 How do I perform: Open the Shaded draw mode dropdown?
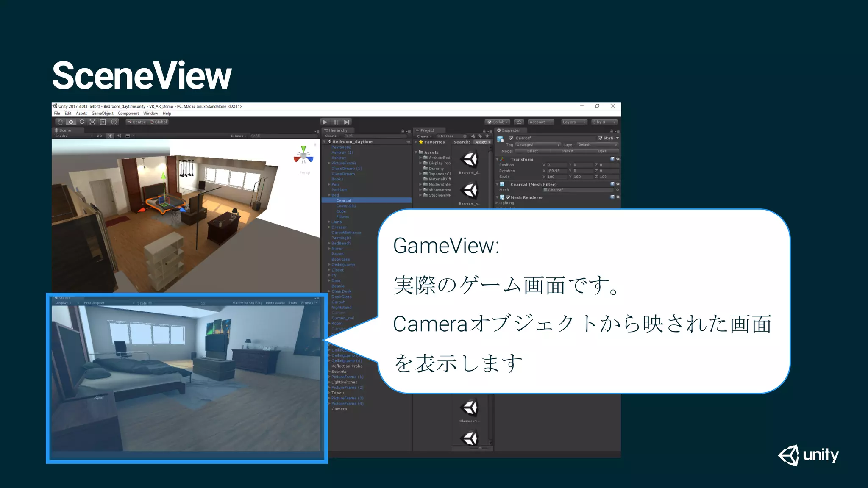(74, 136)
